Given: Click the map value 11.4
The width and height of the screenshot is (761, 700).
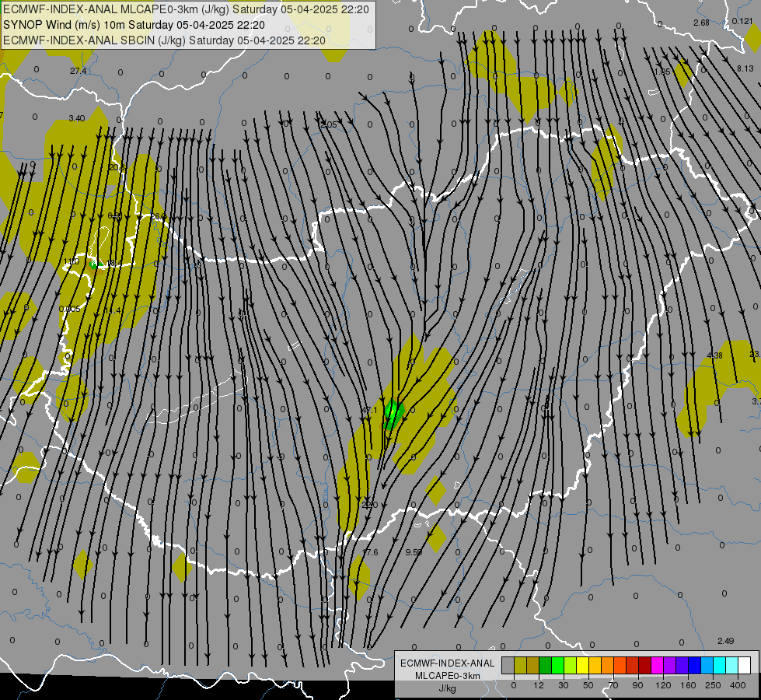Looking at the screenshot, I should (113, 311).
